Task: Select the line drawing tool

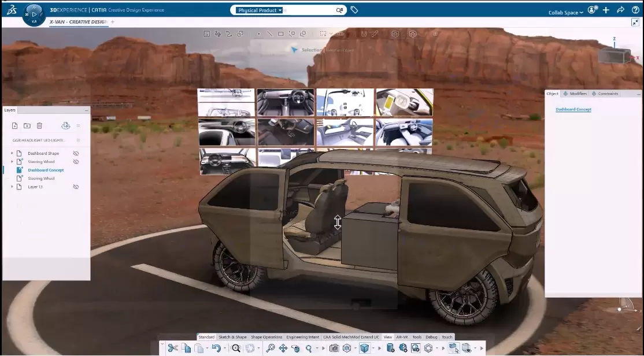Action: (269, 34)
